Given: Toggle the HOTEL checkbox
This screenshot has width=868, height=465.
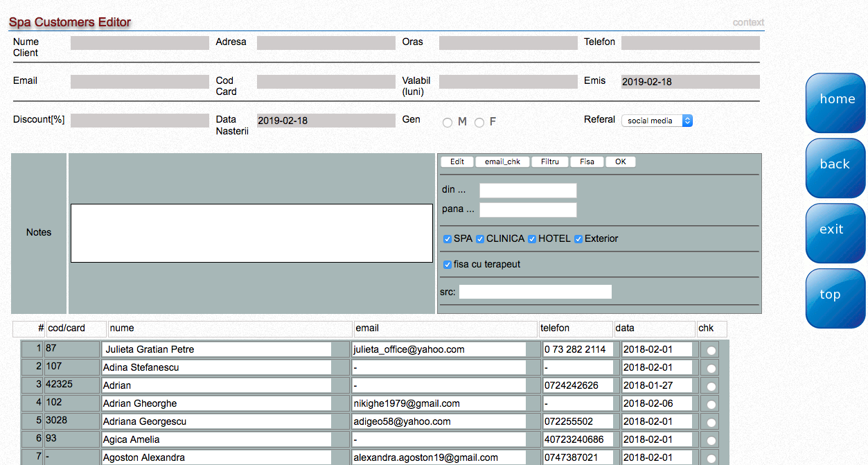Looking at the screenshot, I should tap(532, 239).
